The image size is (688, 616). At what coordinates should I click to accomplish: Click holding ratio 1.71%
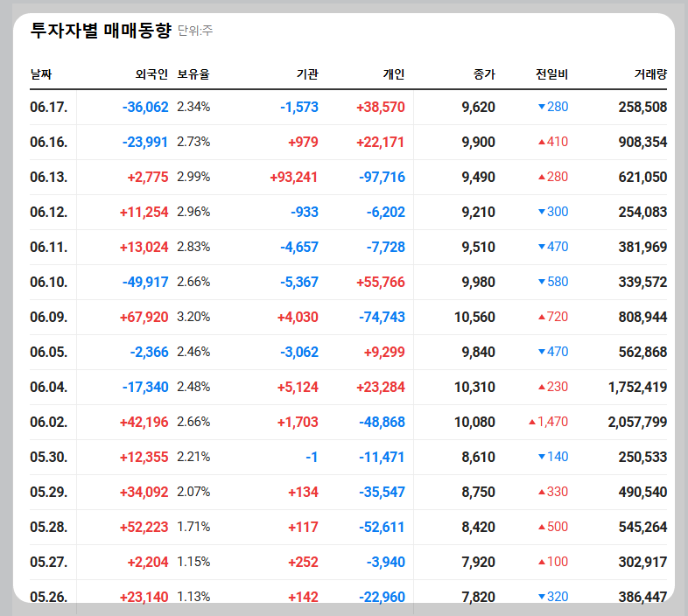pos(193,527)
